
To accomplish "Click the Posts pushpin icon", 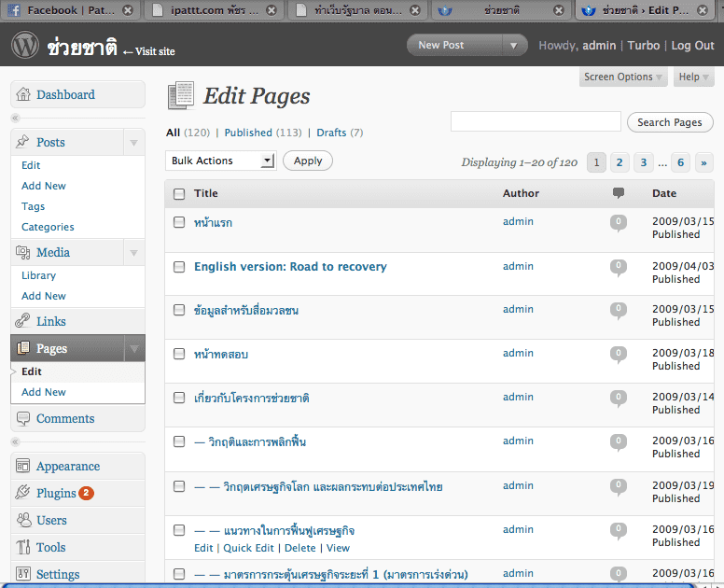I will point(23,143).
